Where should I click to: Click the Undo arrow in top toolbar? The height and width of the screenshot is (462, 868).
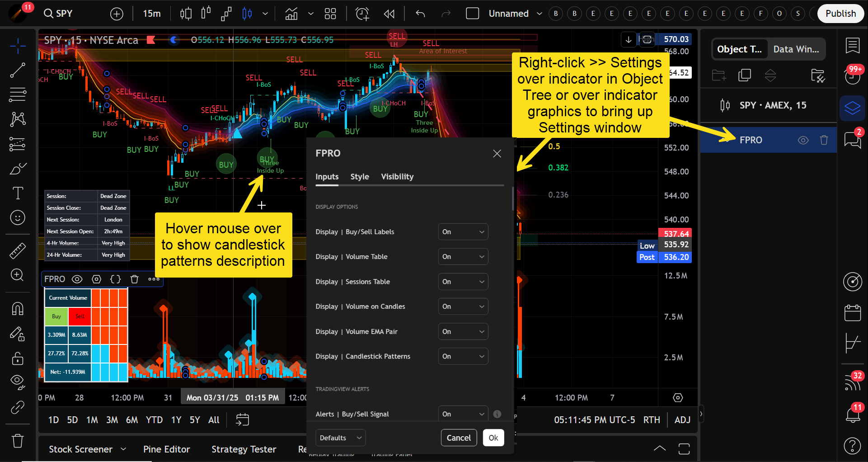(x=420, y=14)
